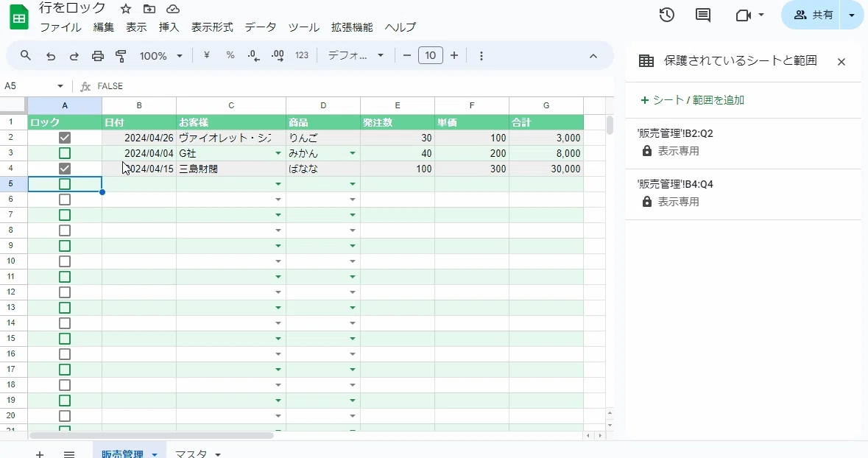Open the font family デフォ... dropdown
The height and width of the screenshot is (458, 868).
point(356,55)
